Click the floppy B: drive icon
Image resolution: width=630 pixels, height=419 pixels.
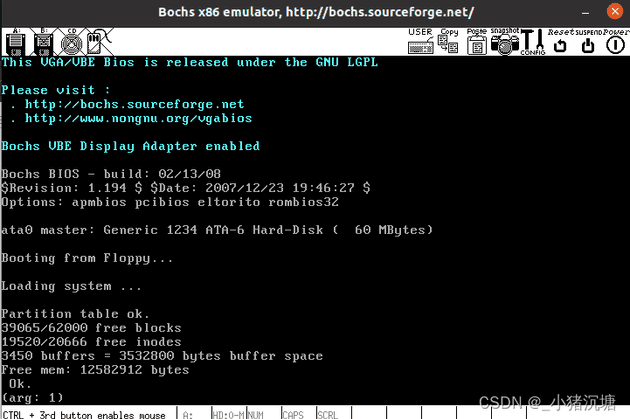coord(43,42)
